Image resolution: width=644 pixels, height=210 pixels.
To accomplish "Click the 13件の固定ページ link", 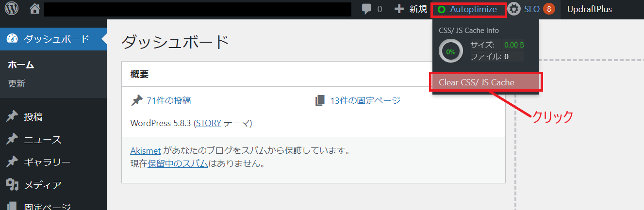I will 365,100.
